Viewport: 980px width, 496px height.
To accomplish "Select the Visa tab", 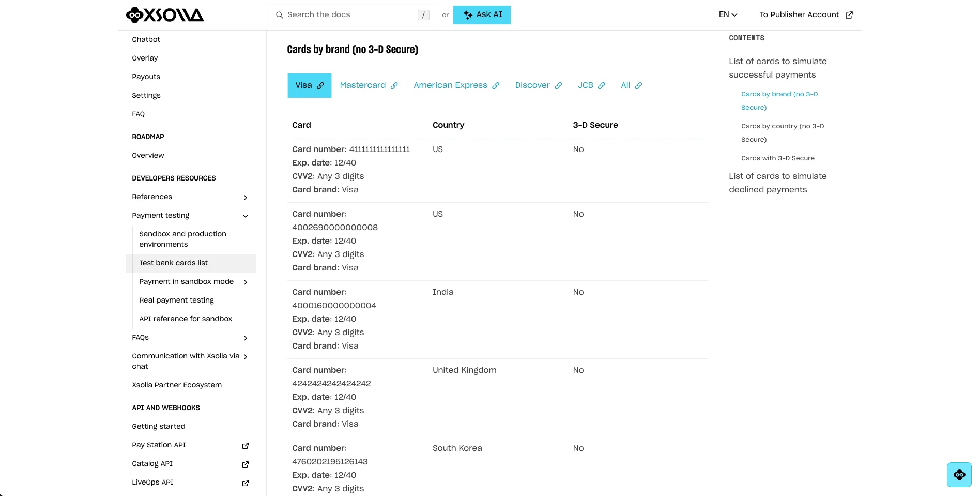I will [x=309, y=85].
